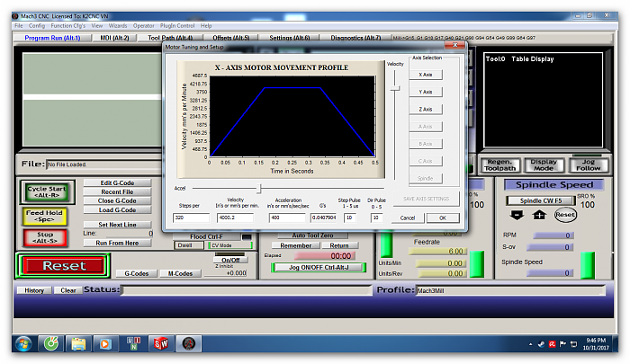Click the big red Reset button

click(x=64, y=266)
